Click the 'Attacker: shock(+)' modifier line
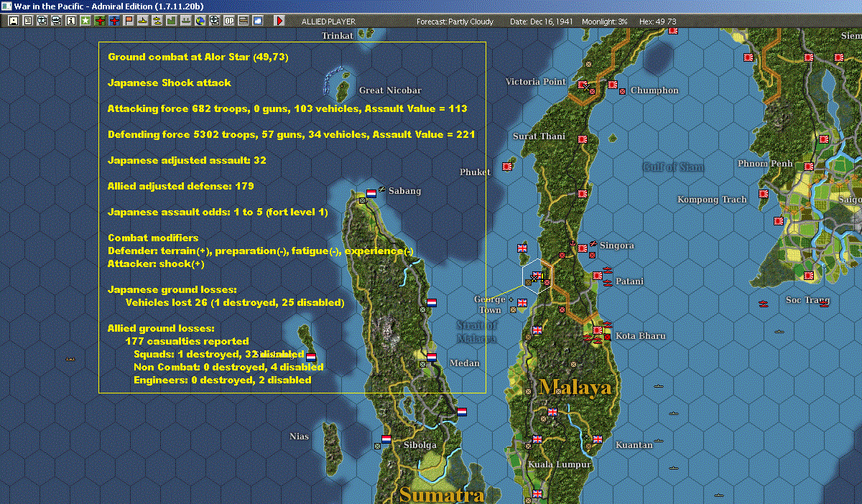 (156, 263)
